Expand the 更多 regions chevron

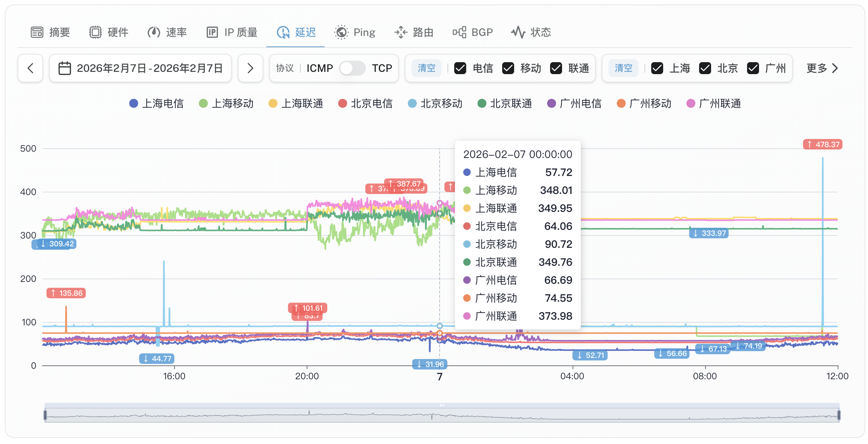tap(835, 68)
